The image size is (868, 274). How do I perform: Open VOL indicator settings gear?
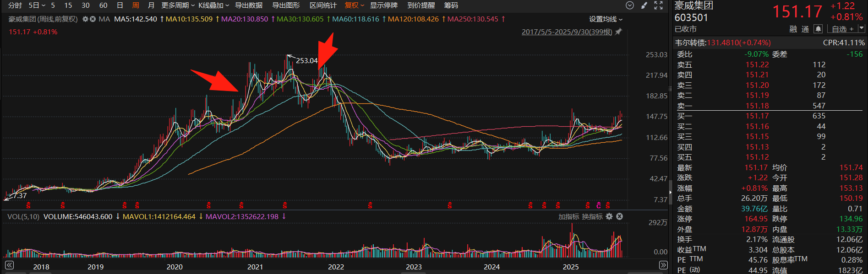609,216
